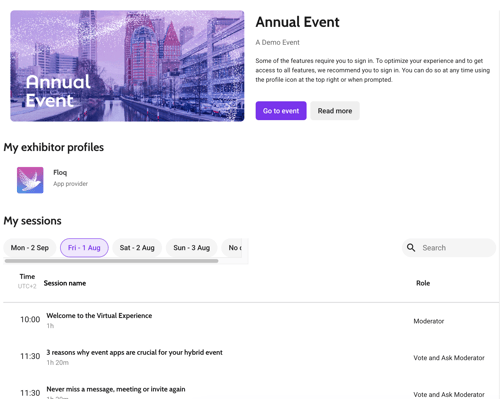
Task: Select the Fri - 1 Aug tab
Action: point(84,248)
